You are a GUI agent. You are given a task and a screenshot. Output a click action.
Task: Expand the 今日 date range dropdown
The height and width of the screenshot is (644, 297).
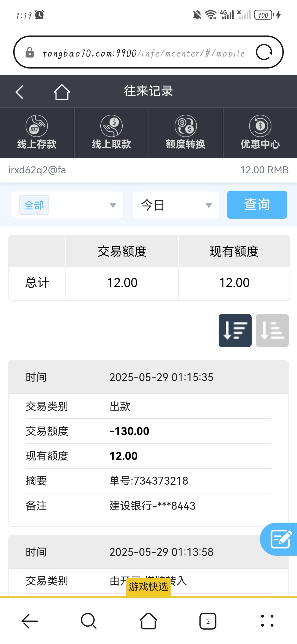click(x=175, y=205)
